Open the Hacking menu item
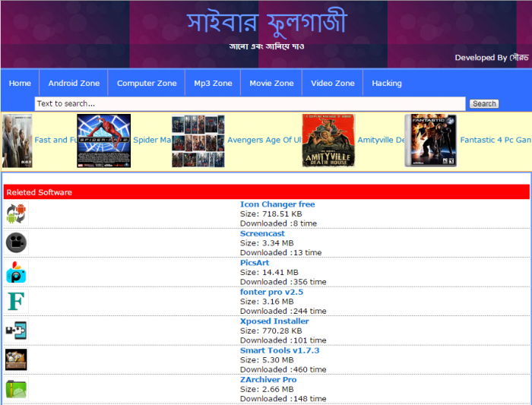The width and height of the screenshot is (532, 405). [387, 83]
